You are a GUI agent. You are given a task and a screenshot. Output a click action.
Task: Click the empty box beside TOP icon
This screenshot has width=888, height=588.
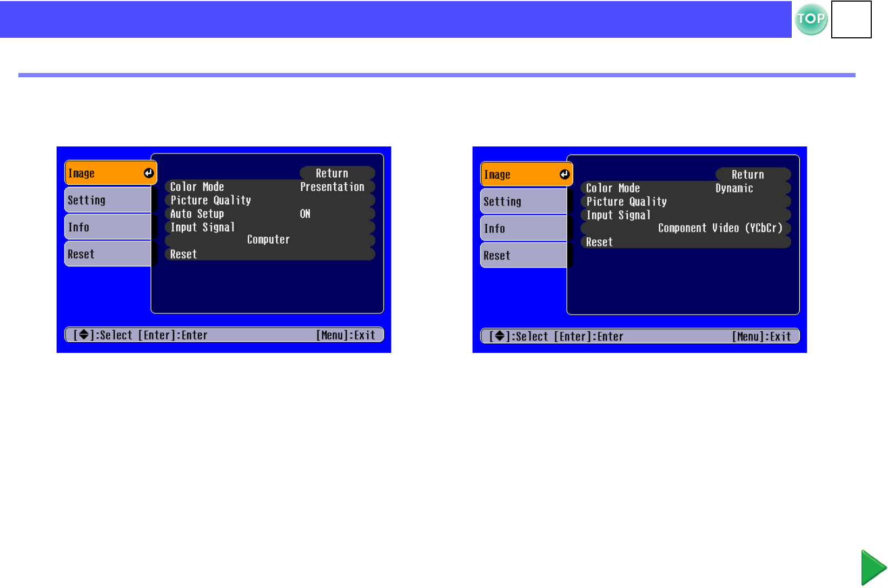coord(851,19)
